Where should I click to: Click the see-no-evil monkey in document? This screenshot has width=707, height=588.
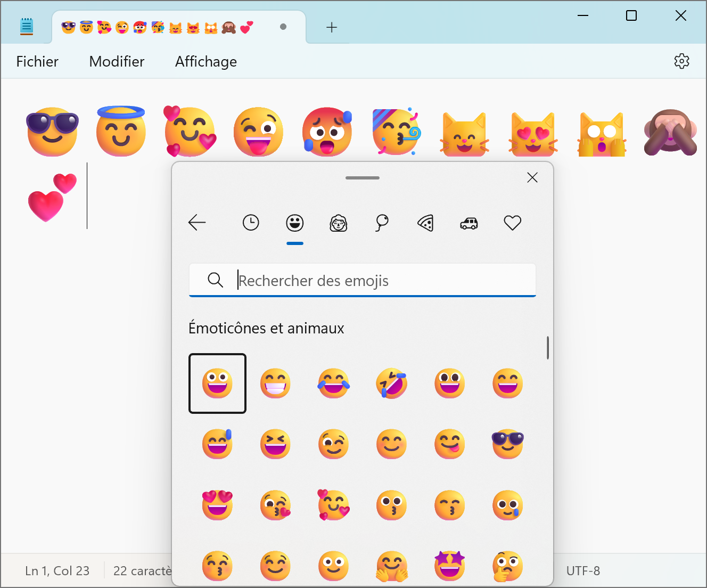[x=670, y=132]
